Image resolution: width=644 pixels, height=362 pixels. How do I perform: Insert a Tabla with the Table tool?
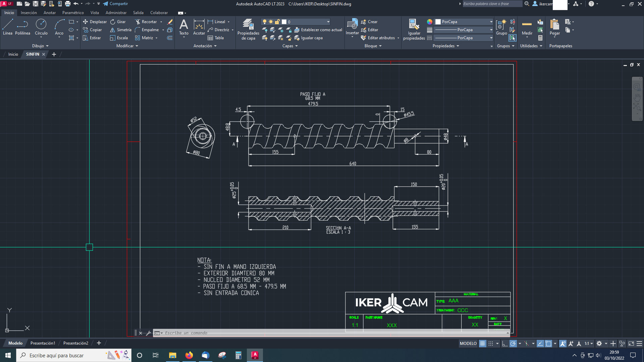click(x=216, y=38)
